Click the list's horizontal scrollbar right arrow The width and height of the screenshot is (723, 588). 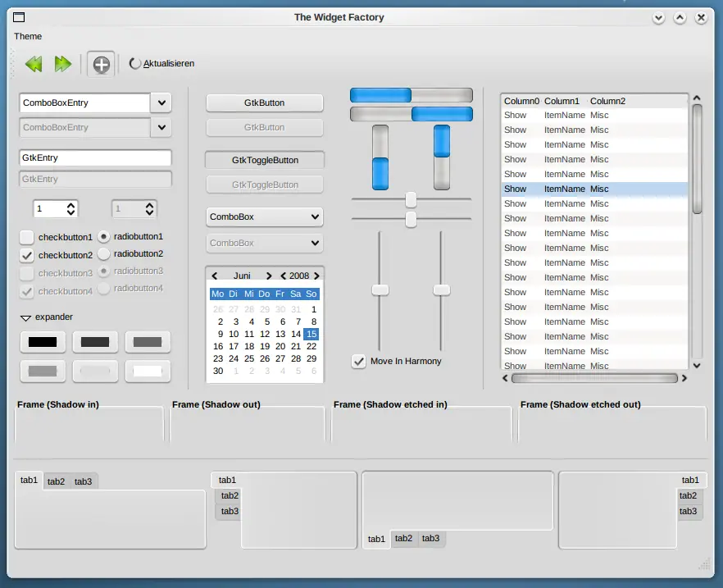pos(684,378)
